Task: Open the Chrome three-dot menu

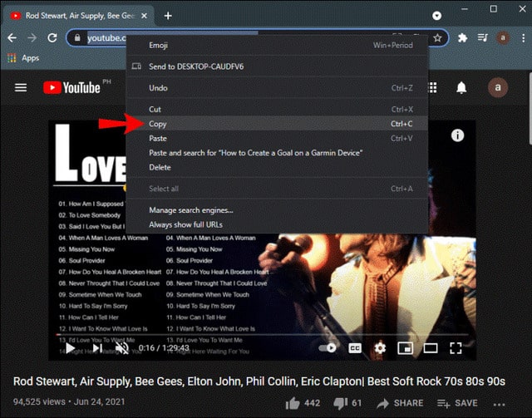Action: [x=523, y=38]
